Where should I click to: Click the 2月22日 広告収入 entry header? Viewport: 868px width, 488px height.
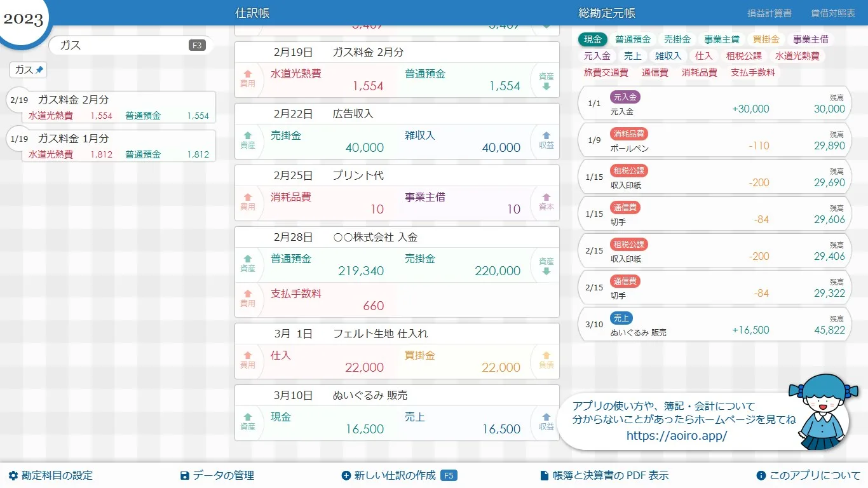(x=397, y=114)
